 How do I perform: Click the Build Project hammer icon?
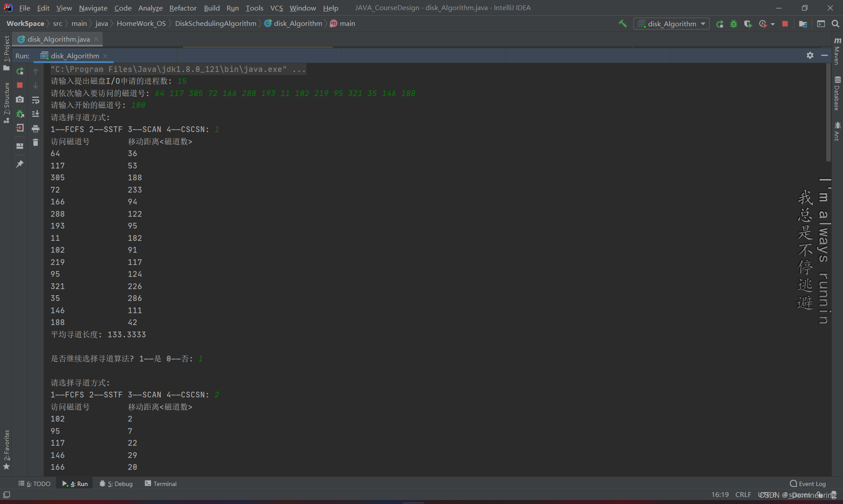tap(622, 24)
